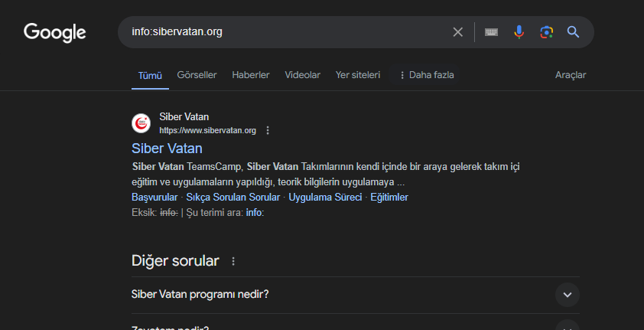Switch to the Haberler tab

[251, 75]
